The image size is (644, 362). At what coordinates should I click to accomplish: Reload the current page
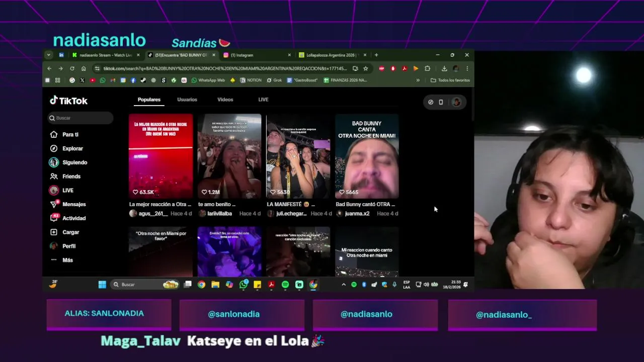[x=72, y=68]
